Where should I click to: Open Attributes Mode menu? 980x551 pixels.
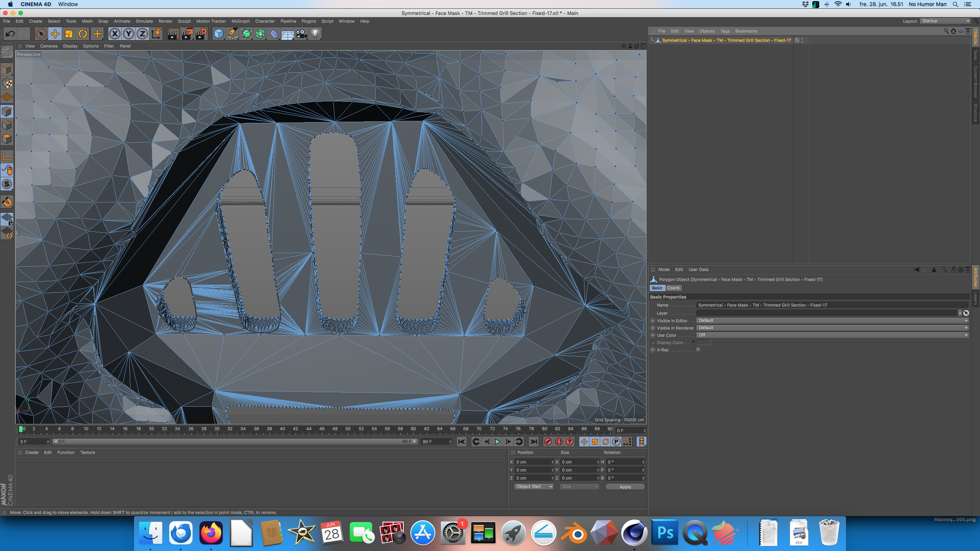[x=663, y=269]
